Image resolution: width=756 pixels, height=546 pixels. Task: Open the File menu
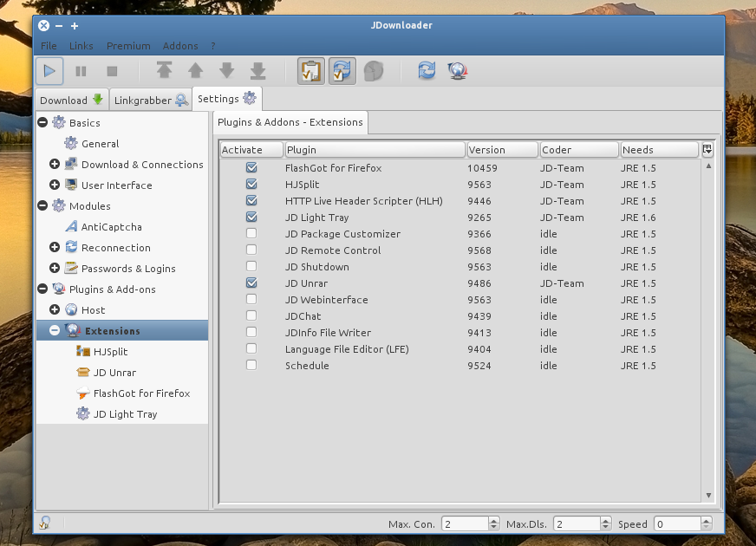49,46
